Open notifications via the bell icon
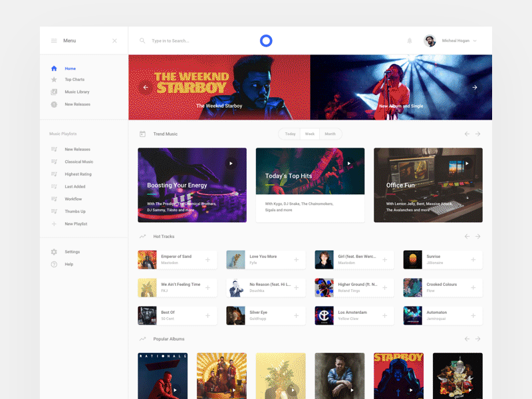 pos(410,41)
